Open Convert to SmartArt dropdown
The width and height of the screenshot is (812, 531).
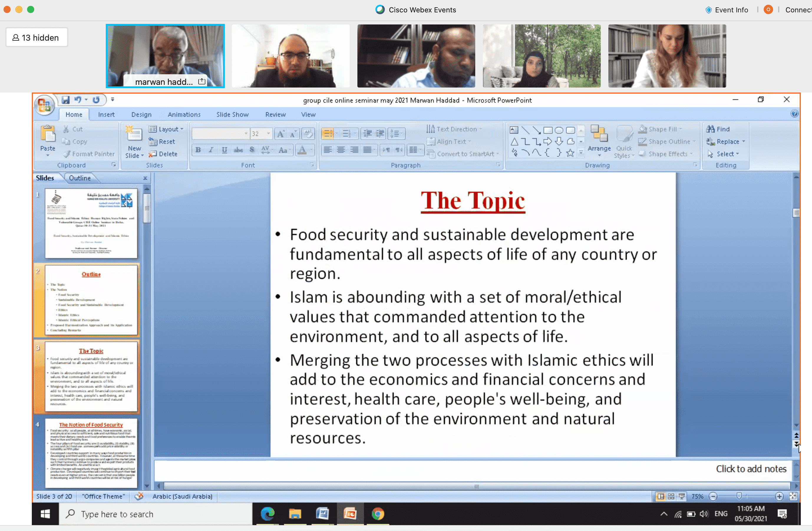[x=463, y=154]
